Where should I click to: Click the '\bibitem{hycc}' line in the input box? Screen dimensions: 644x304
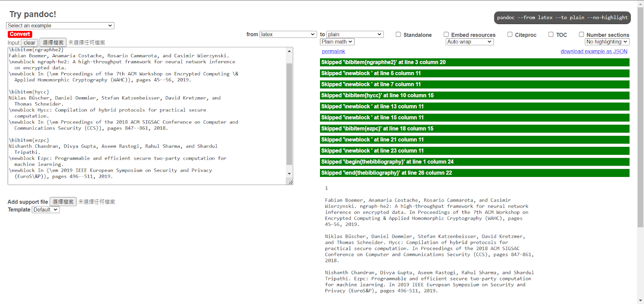29,92
